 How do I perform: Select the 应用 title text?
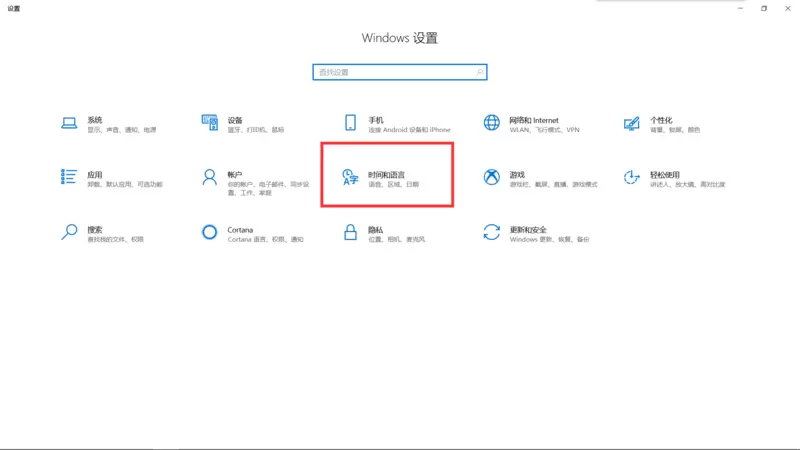[x=95, y=174]
